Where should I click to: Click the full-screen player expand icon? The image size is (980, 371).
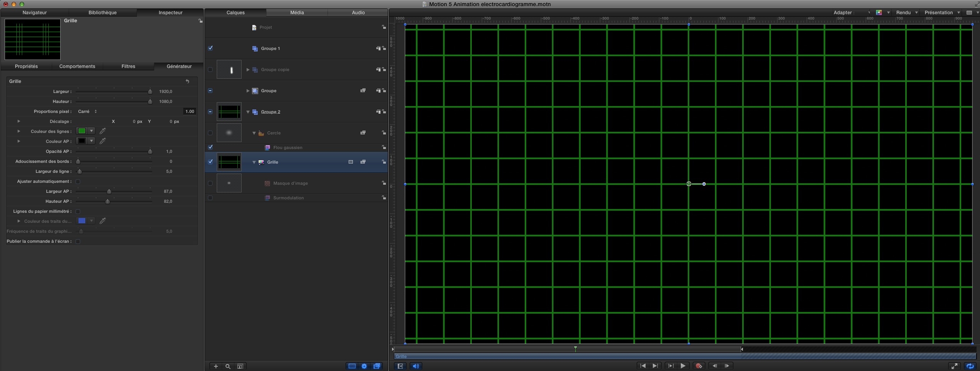954,366
